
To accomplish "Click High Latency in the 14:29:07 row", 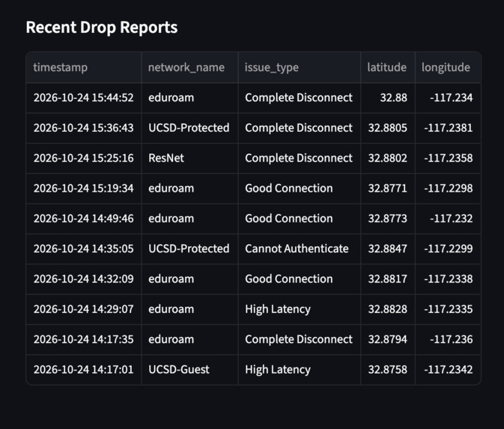I will point(300,309).
